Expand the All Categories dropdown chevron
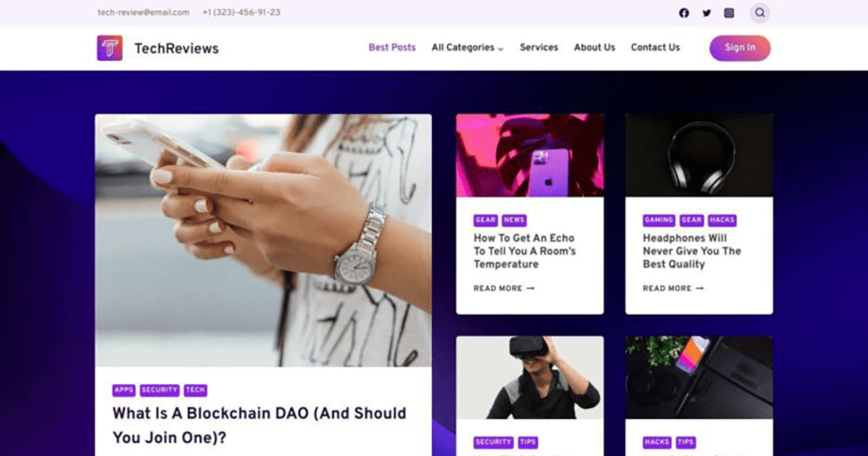The image size is (868, 456). tap(501, 48)
